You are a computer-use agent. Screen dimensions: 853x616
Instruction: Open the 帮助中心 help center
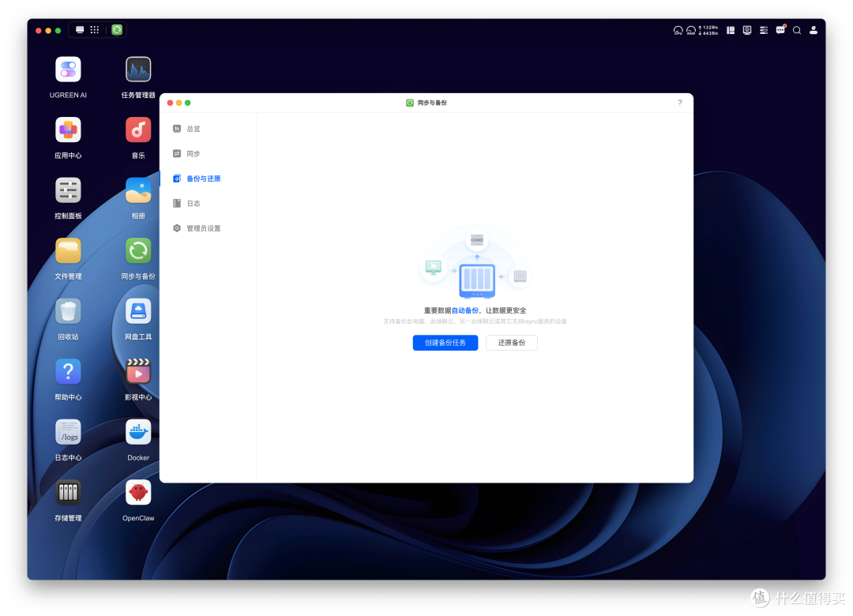tap(68, 372)
